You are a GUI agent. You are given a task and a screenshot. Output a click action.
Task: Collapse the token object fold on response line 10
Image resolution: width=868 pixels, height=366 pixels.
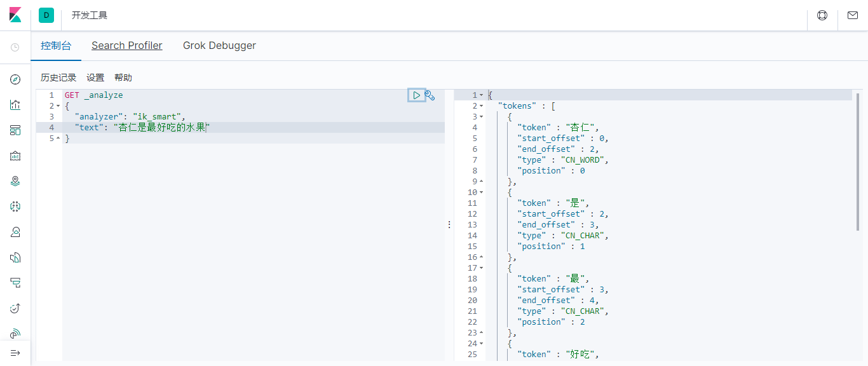point(481,193)
